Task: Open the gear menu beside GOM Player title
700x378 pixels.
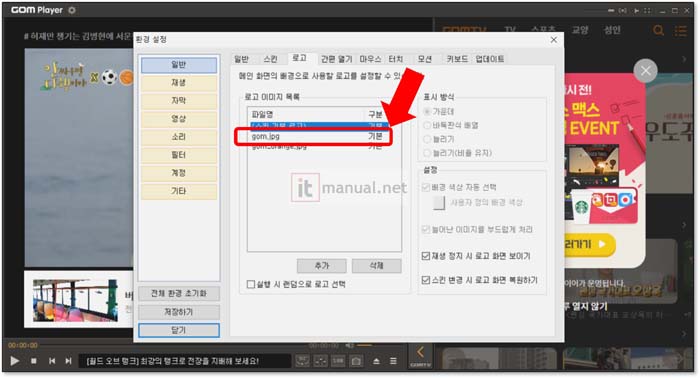Action: pos(72,10)
